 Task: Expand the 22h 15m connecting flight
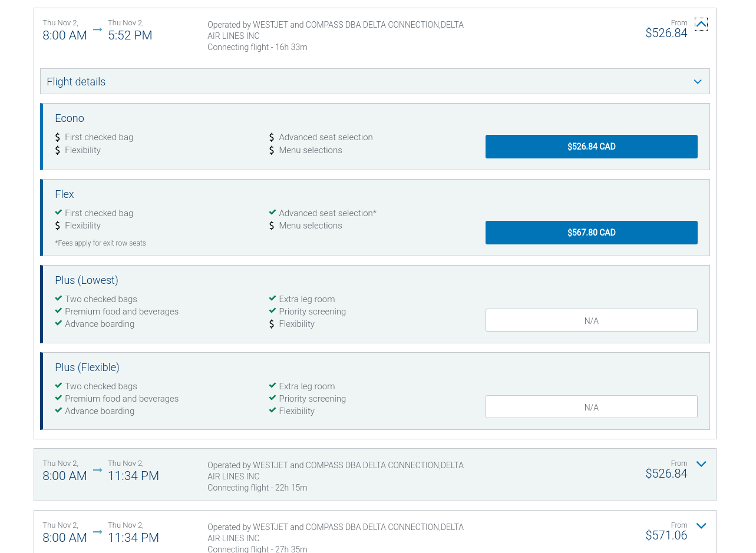[x=701, y=464]
